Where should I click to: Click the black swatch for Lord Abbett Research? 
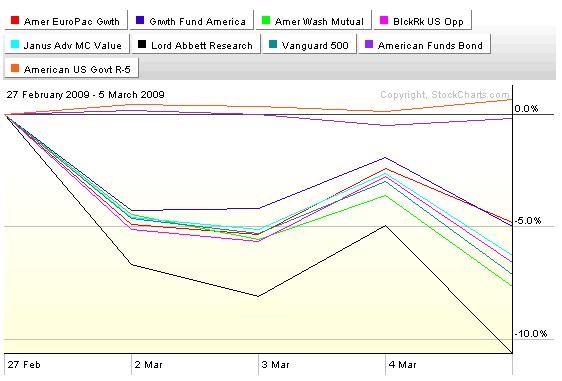pyautogui.click(x=142, y=44)
